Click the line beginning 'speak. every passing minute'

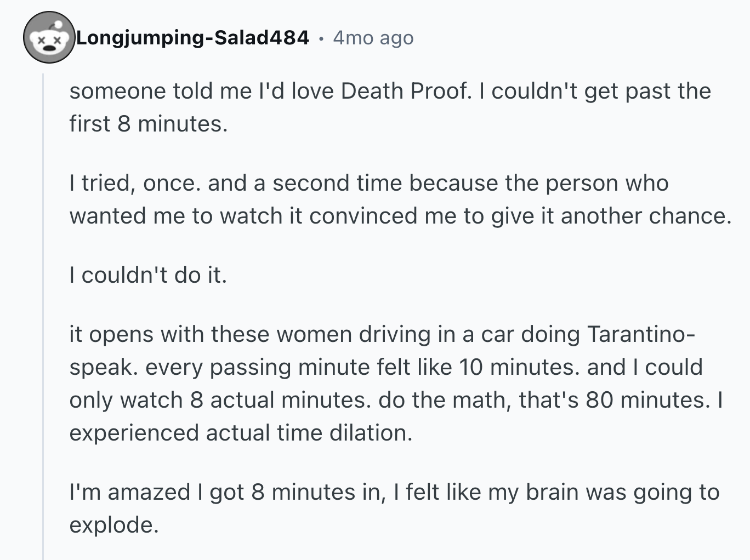(x=386, y=367)
